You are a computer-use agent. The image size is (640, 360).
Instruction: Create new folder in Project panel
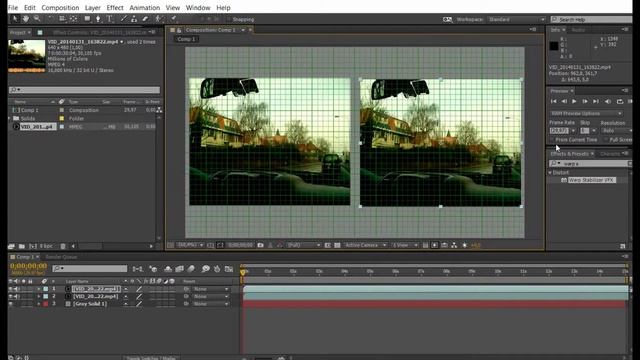click(x=22, y=246)
